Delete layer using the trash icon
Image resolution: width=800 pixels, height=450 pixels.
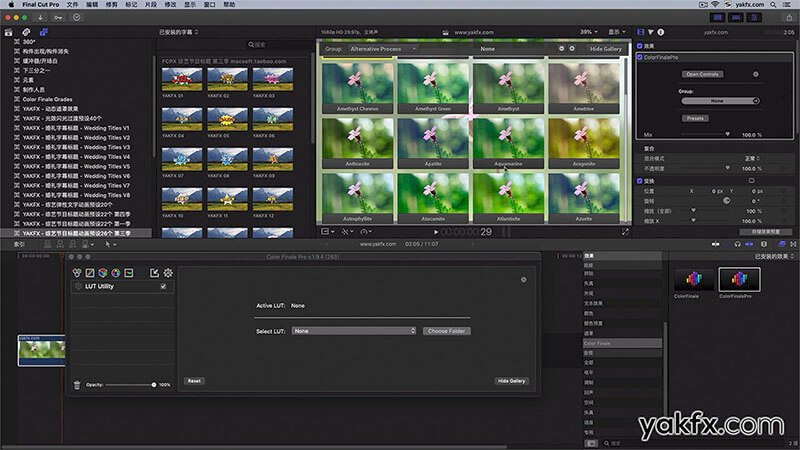pos(77,385)
